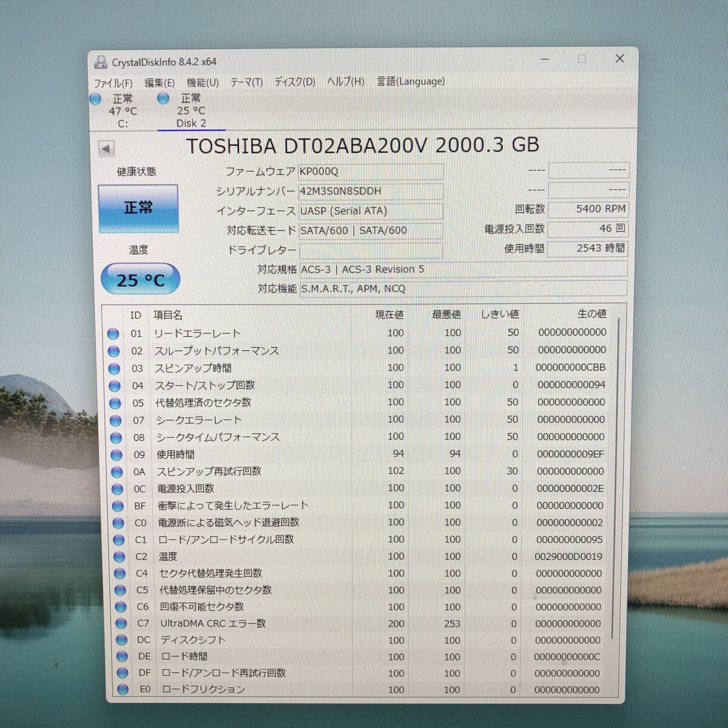Open the ファイル(F) menu
The width and height of the screenshot is (728, 728).
pyautogui.click(x=113, y=83)
